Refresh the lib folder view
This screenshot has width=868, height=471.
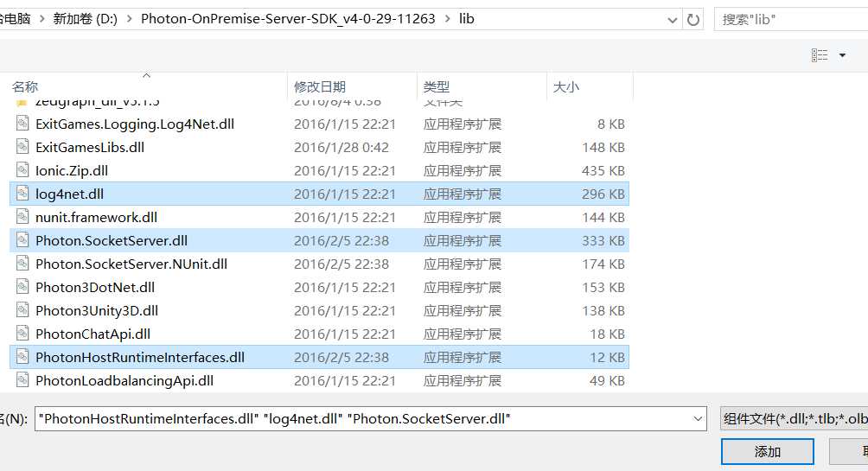(x=693, y=20)
